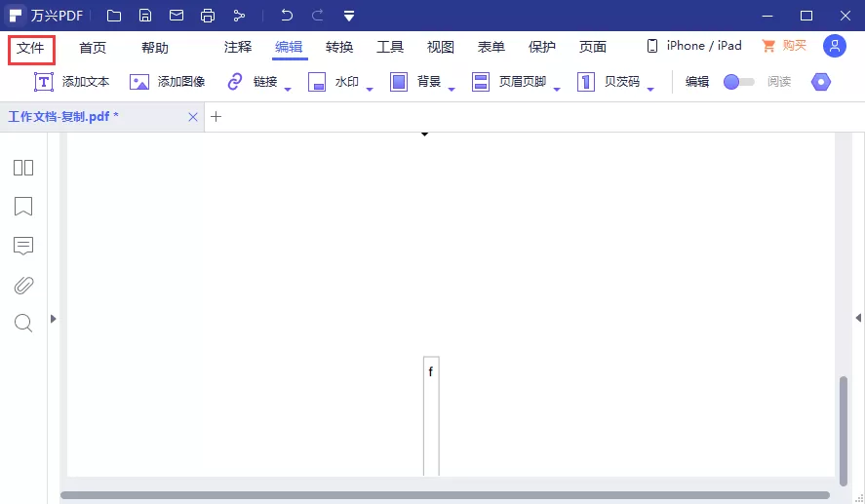Open the attachments paperclip panel
Image resolution: width=865 pixels, height=504 pixels.
pyautogui.click(x=23, y=285)
